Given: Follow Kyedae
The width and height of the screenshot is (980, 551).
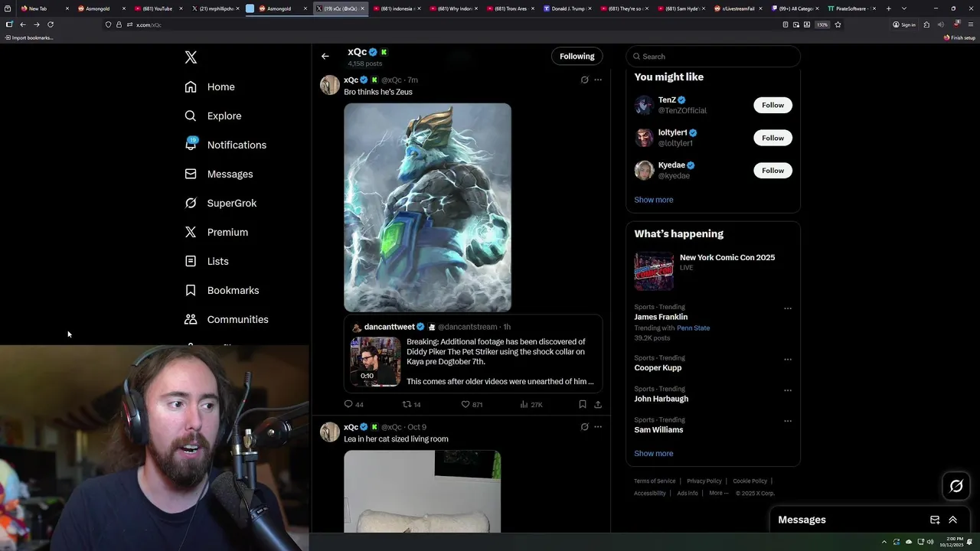Looking at the screenshot, I should point(773,171).
